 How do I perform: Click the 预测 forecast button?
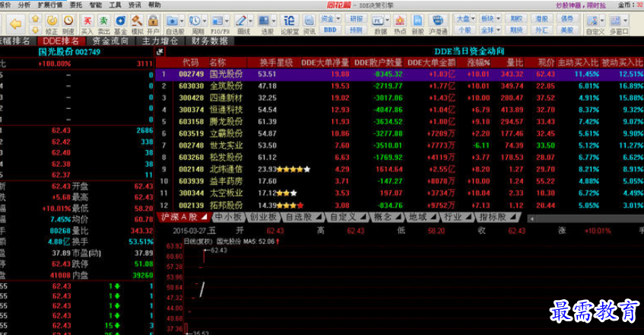pos(356,30)
